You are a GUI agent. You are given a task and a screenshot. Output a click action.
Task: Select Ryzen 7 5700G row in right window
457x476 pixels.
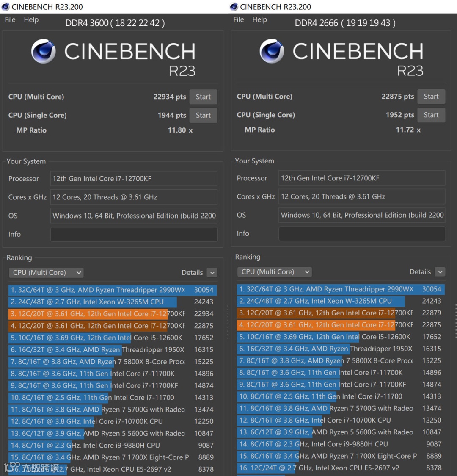341,408
